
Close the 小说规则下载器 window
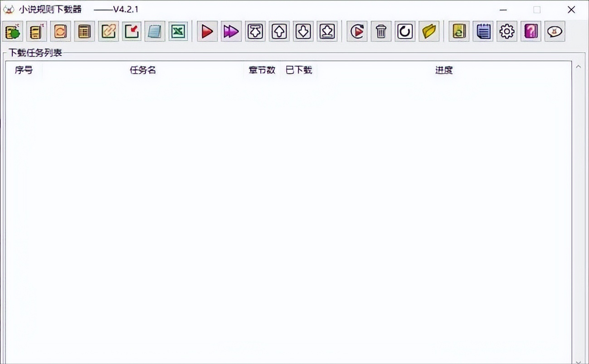pyautogui.click(x=571, y=10)
